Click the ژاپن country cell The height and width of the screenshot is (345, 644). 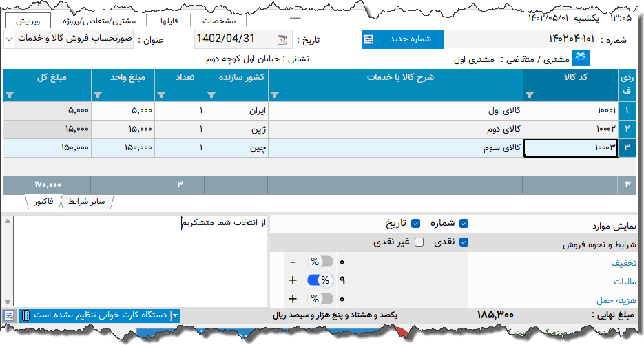pos(236,129)
